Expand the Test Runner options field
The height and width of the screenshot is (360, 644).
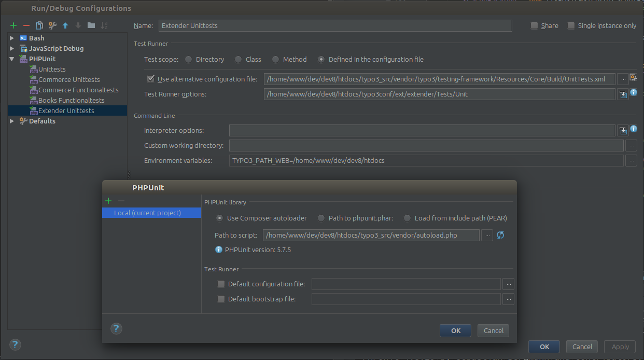(x=624, y=94)
